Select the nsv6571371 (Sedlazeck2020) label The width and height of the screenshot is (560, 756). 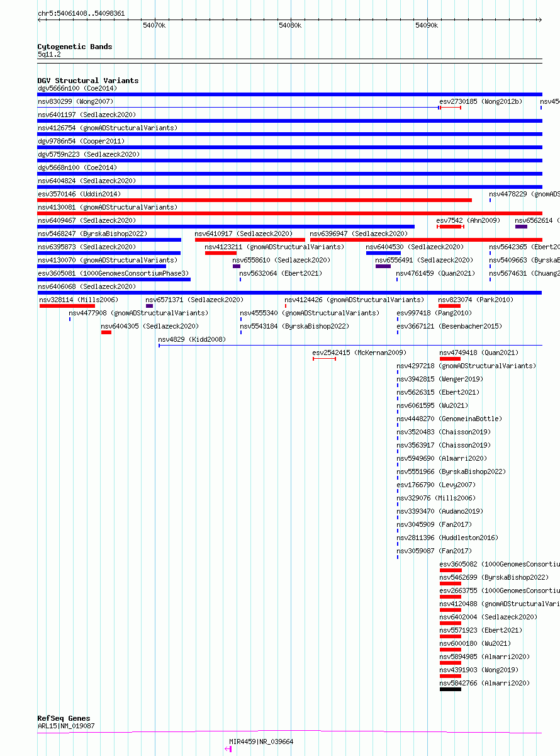point(194,300)
